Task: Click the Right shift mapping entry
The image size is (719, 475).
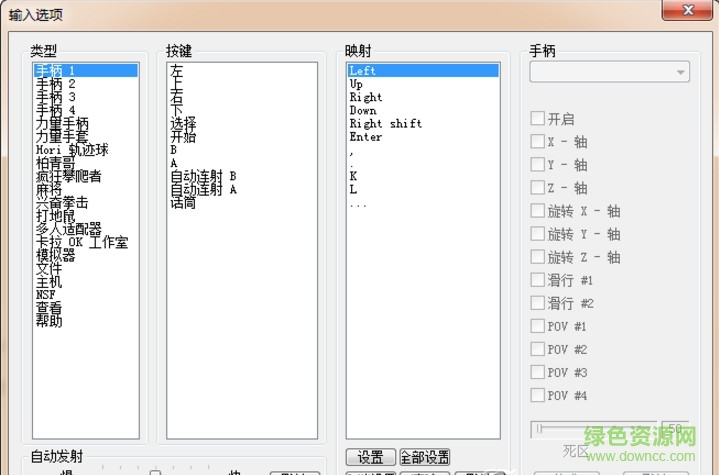Action: (x=385, y=124)
